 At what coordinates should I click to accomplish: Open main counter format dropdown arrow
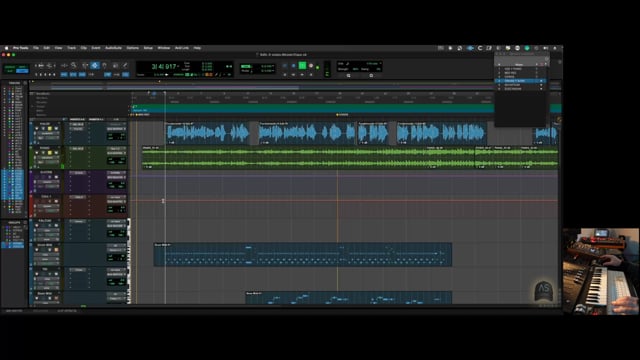coord(179,66)
